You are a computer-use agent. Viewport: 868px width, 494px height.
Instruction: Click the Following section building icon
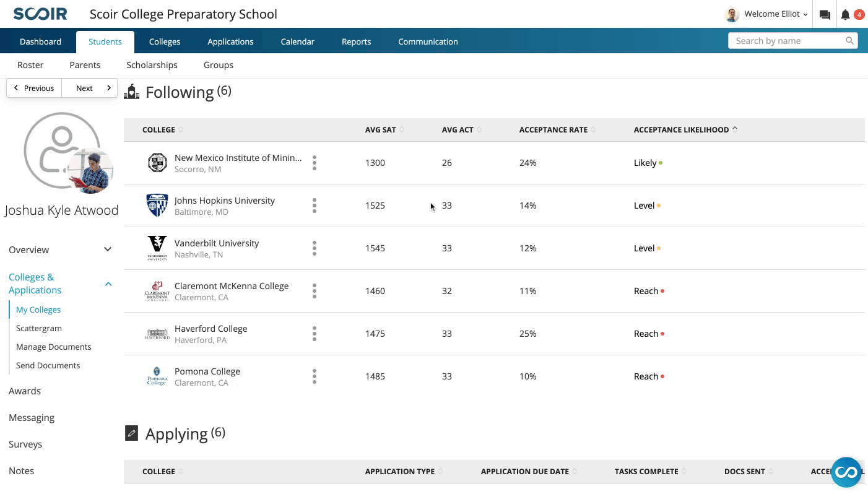click(131, 92)
